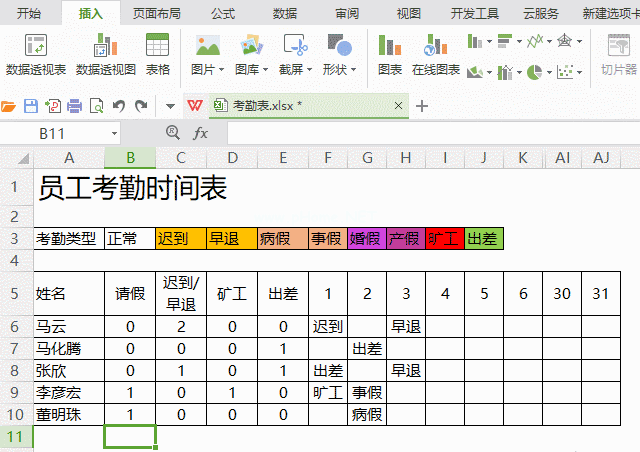Expand the Name Box dropdown arrow

click(x=115, y=133)
